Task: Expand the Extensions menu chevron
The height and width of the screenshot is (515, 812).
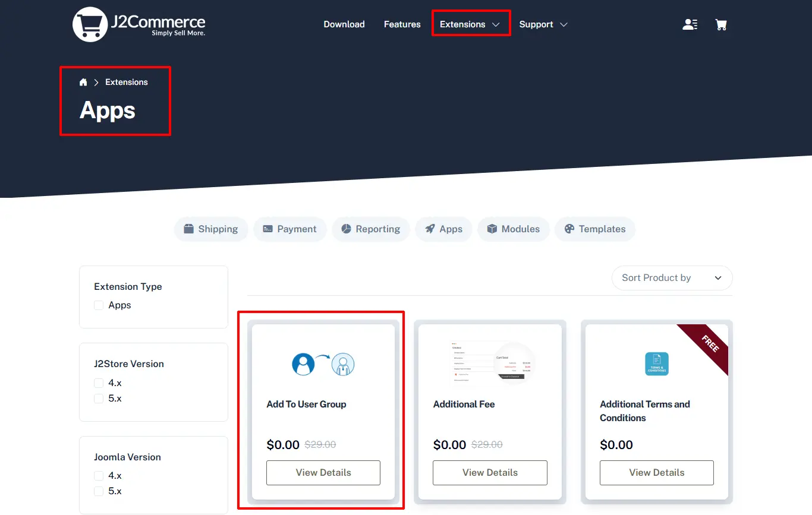Action: tap(496, 24)
